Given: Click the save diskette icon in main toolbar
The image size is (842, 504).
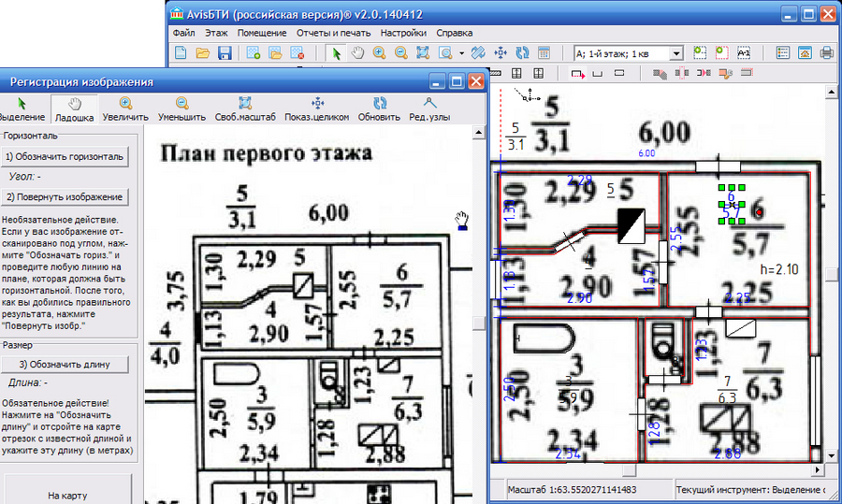Looking at the screenshot, I should pyautogui.click(x=225, y=53).
